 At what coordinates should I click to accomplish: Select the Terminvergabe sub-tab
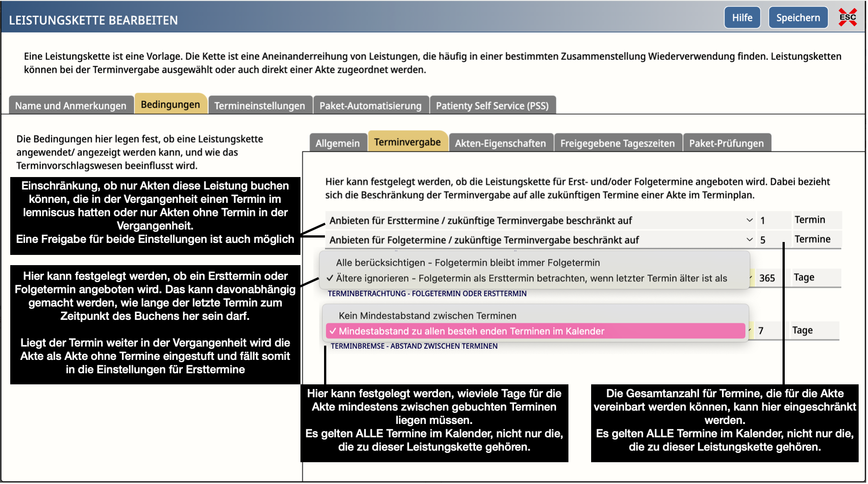[407, 141]
